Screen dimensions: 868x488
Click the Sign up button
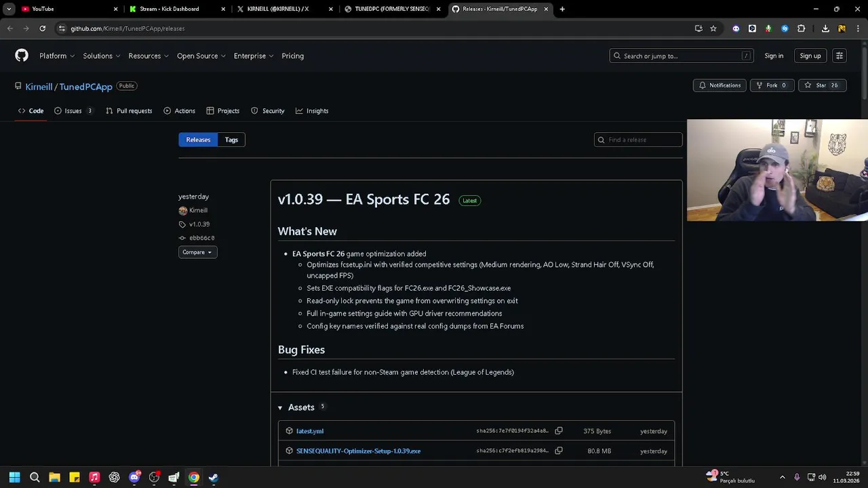point(810,56)
